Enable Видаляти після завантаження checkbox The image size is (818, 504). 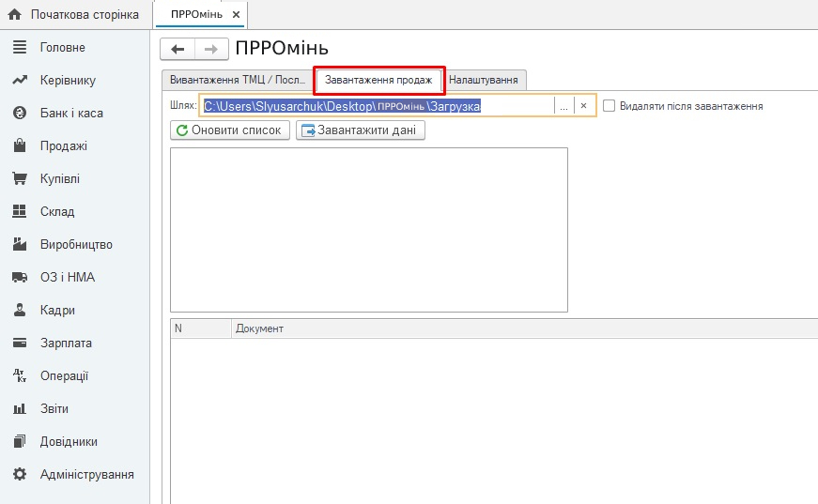[x=610, y=106]
